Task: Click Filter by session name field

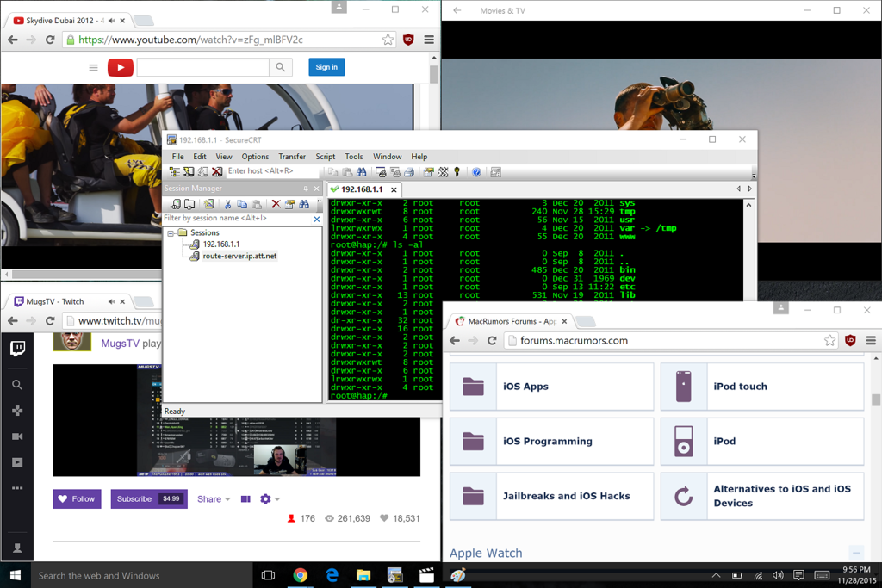Action: click(237, 218)
